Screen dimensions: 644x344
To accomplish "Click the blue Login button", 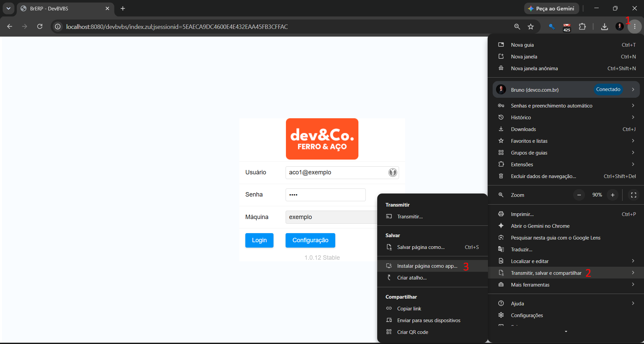I will [259, 240].
